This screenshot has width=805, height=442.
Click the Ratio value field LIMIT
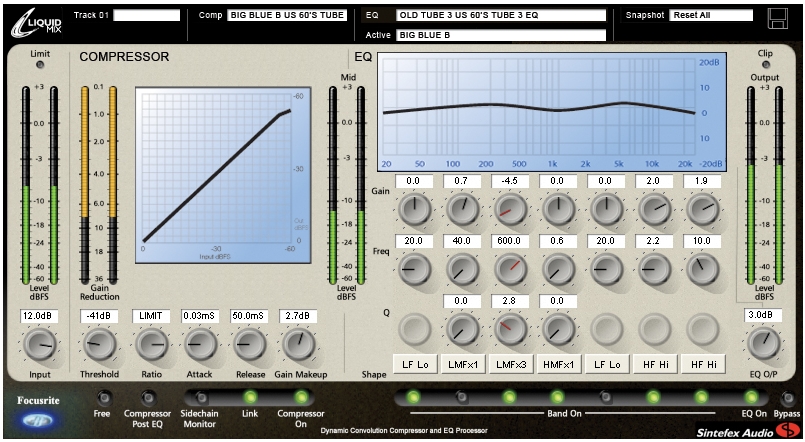point(151,316)
